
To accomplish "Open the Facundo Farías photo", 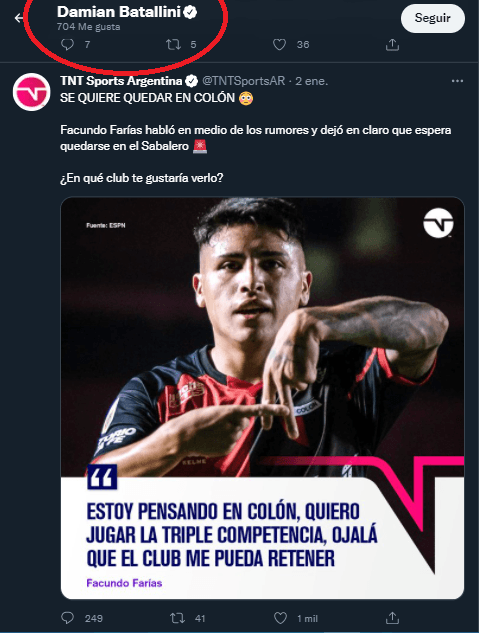I will pos(262,398).
